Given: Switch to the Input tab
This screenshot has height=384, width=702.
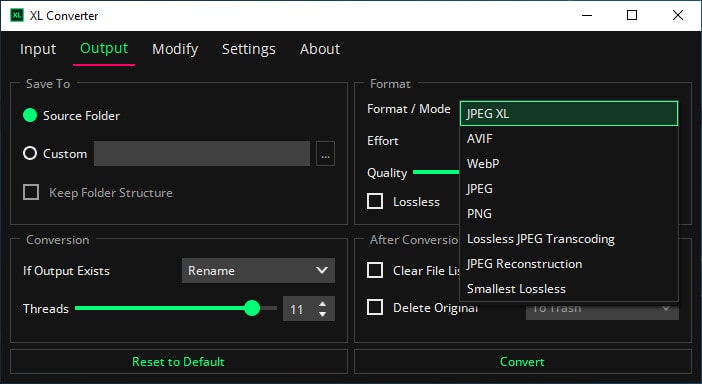Looking at the screenshot, I should coord(38,49).
